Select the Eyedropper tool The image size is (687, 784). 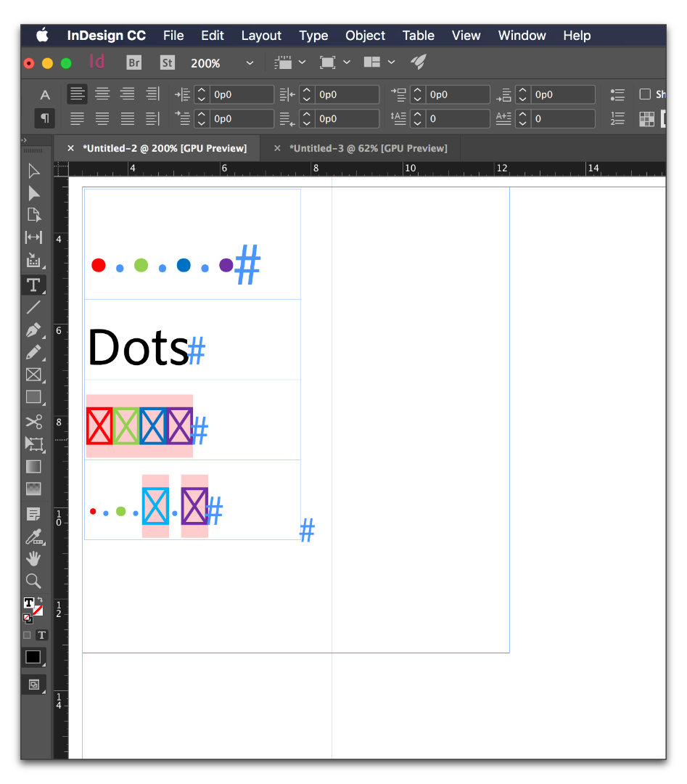(33, 537)
